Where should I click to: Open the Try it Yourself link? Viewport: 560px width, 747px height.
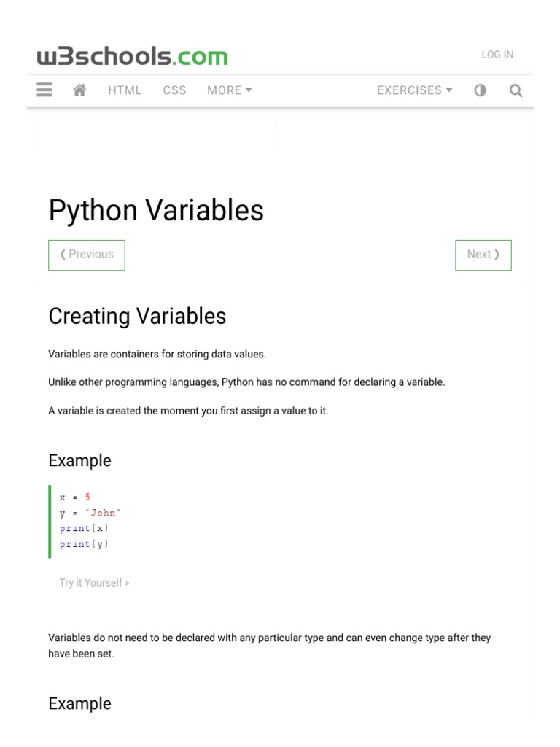(x=94, y=583)
